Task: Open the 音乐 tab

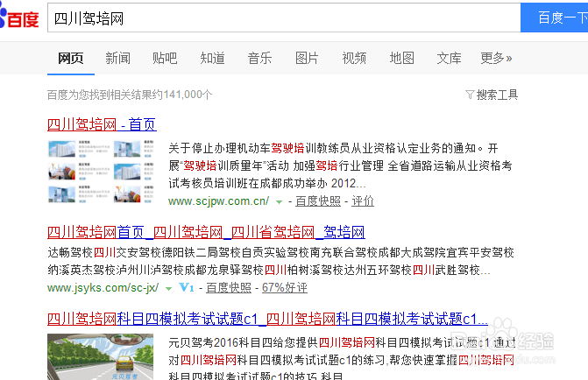Action: tap(259, 58)
